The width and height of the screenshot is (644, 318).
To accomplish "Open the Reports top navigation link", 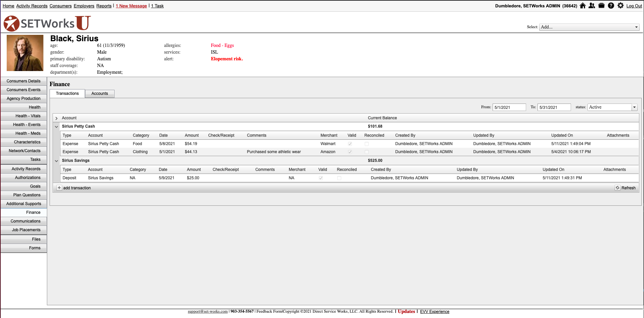I will [104, 6].
